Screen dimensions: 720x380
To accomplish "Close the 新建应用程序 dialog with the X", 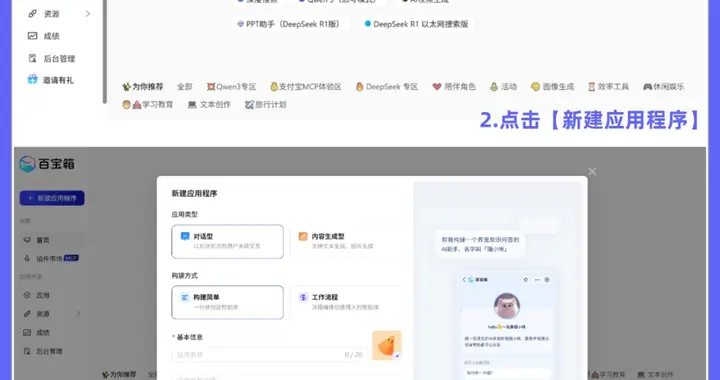I will [592, 171].
